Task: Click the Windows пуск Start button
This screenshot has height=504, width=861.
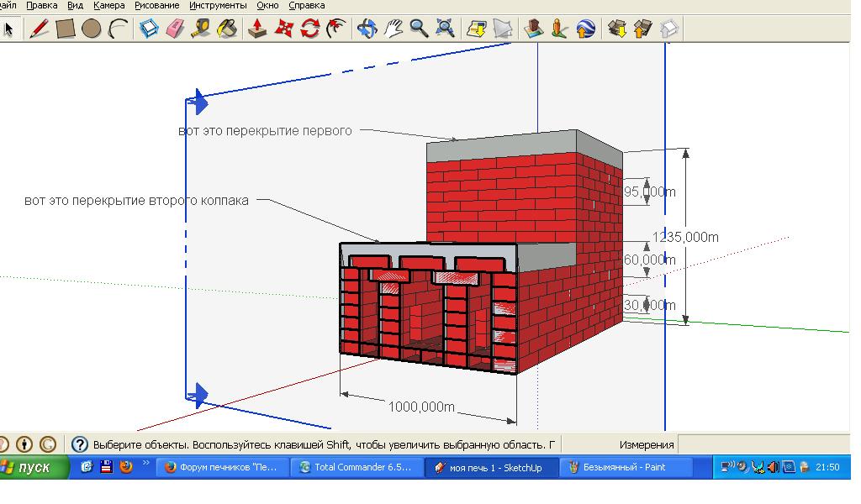Action: tap(34, 467)
